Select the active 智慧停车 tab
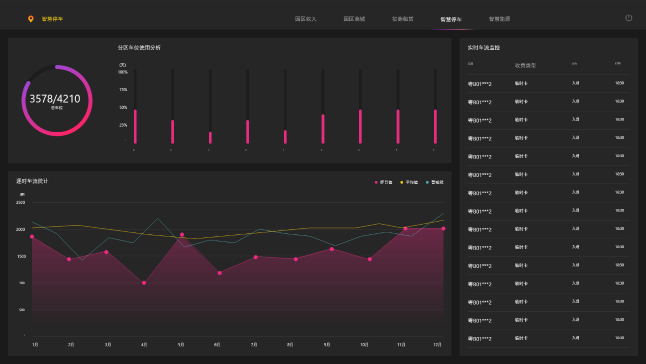This screenshot has width=646, height=364. point(451,19)
